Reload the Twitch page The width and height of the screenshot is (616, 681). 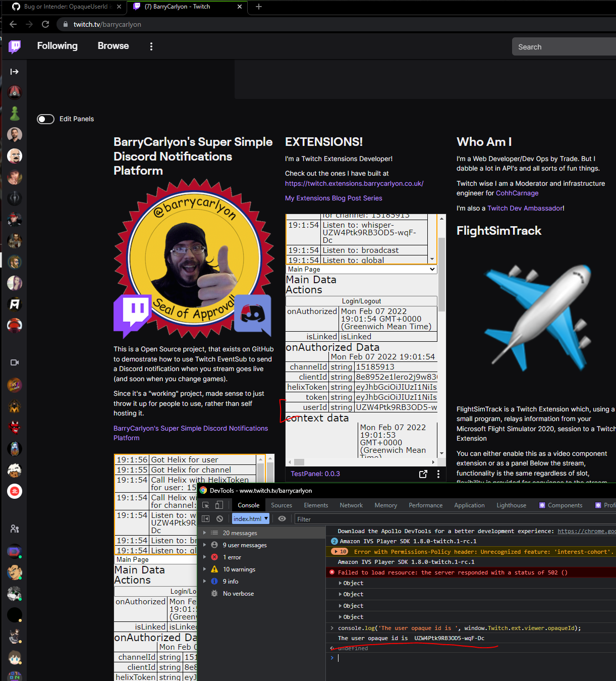[45, 24]
